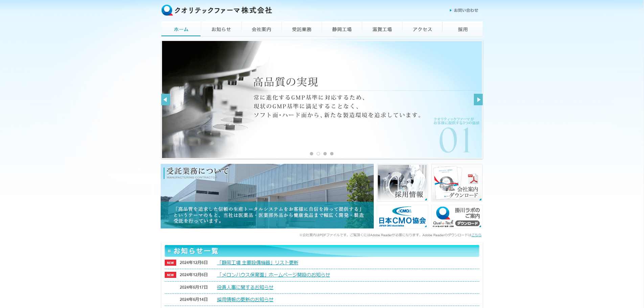644x308 pixels.
Task: Advance to the next carousel slide
Action: tap(478, 100)
